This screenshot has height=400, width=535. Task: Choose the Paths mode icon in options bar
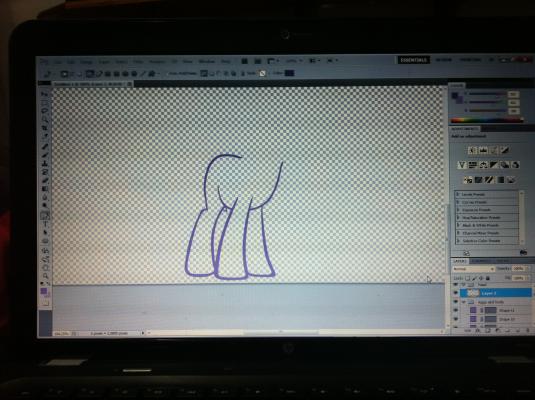[99, 74]
